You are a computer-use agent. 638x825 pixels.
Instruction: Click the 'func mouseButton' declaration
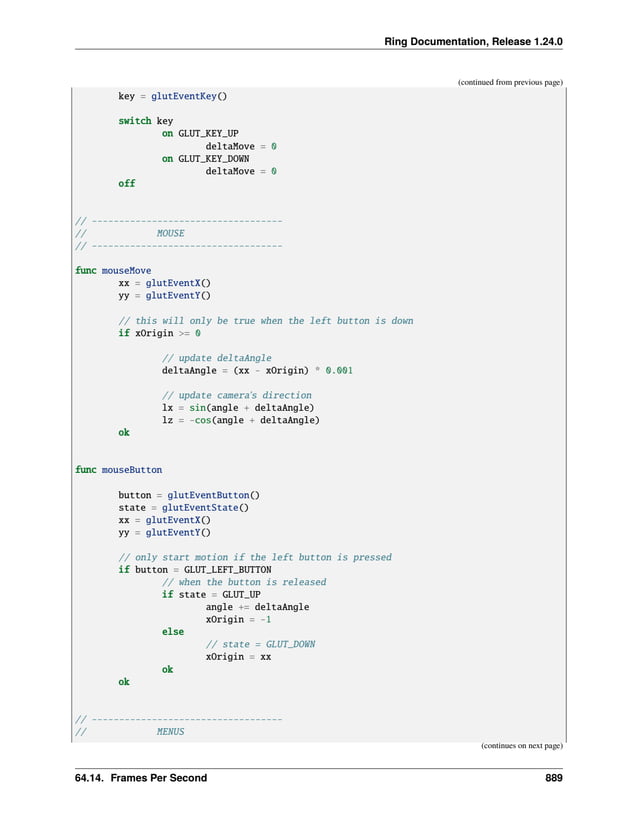(118, 470)
